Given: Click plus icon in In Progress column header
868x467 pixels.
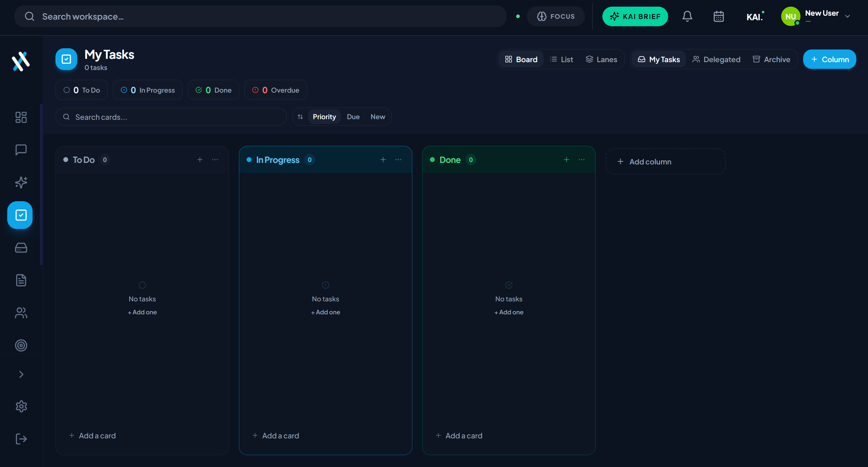Looking at the screenshot, I should click(x=383, y=160).
